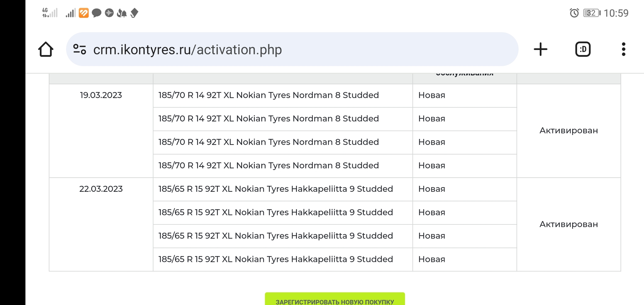Viewport: 644px width, 305px height.
Task: Tap the chat bubble notification icon
Action: [x=97, y=13]
